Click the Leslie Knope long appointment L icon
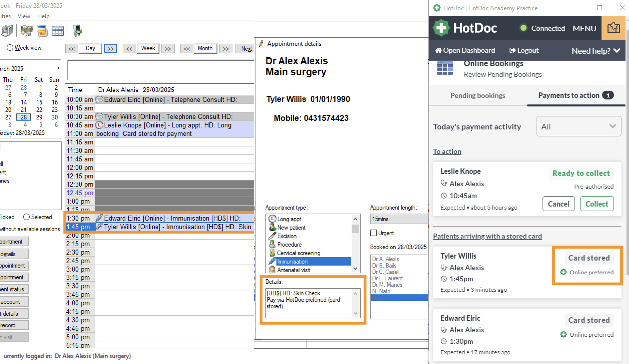The height and width of the screenshot is (364, 629). click(99, 125)
